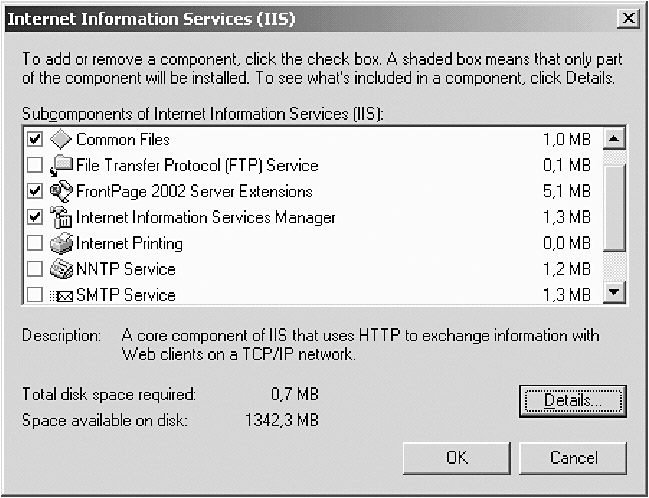The height and width of the screenshot is (498, 649).
Task: Tick the NNTP Service checkbox
Action: tap(36, 269)
